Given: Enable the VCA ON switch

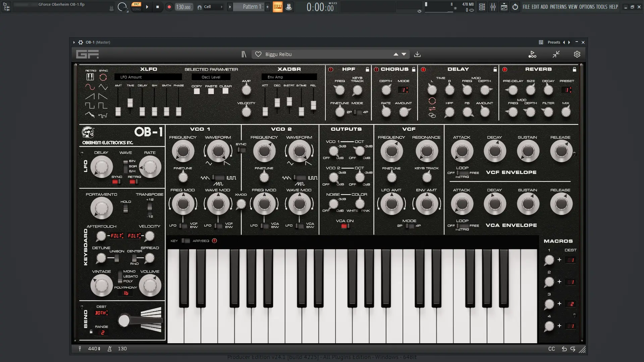Looking at the screenshot, I should [344, 226].
